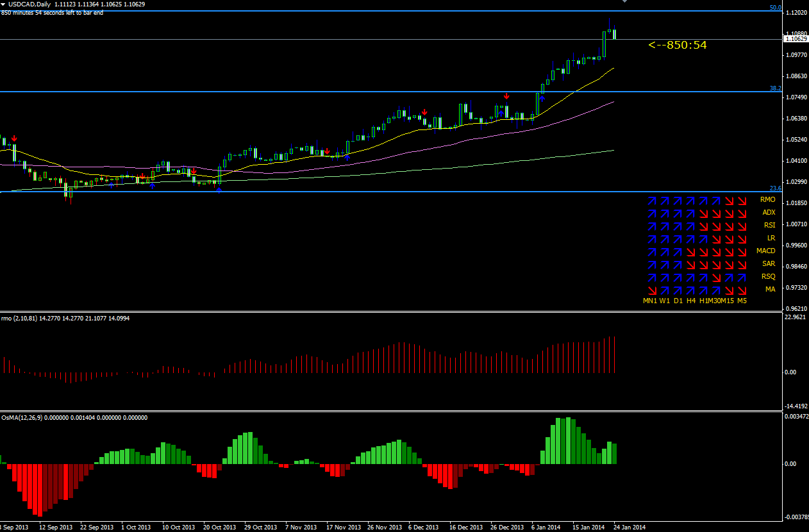The width and height of the screenshot is (809, 532).
Task: Click the RSI row M30 red down arrow
Action: point(716,226)
